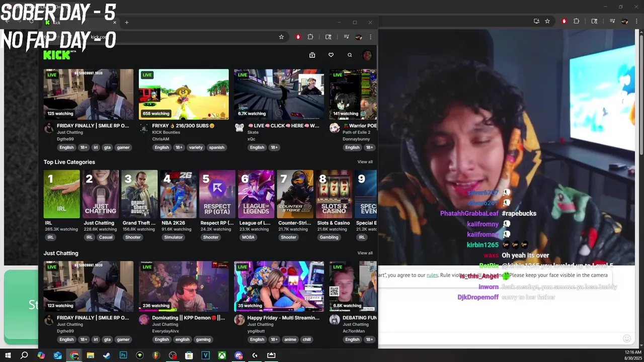Open ChrisAM's 658 watching stream thumbnail
This screenshot has width=644, height=362.
(184, 95)
